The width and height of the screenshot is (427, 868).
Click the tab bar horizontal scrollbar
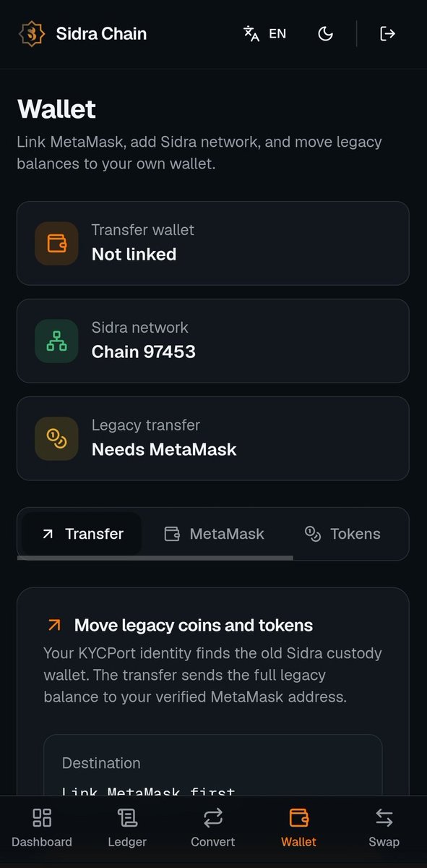click(x=155, y=558)
